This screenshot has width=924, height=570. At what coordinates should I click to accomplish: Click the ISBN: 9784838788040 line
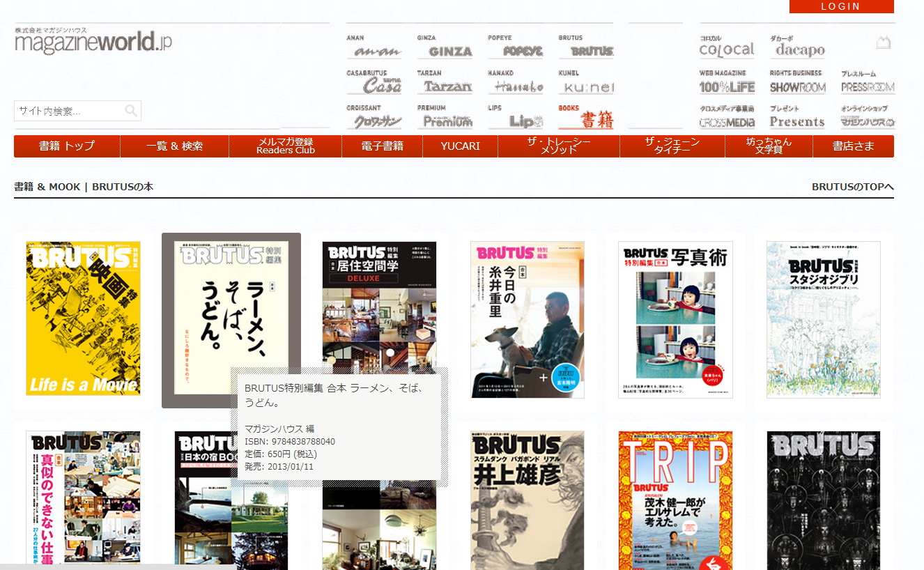pos(290,442)
